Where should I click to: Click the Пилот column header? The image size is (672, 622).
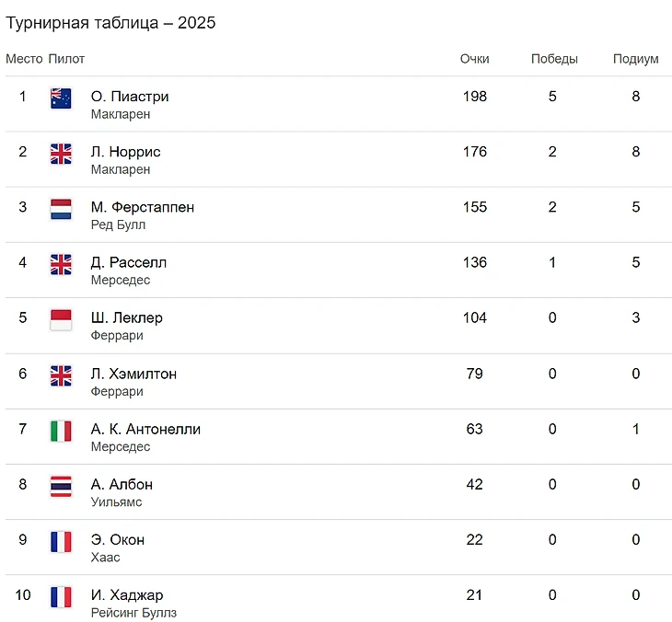66,59
